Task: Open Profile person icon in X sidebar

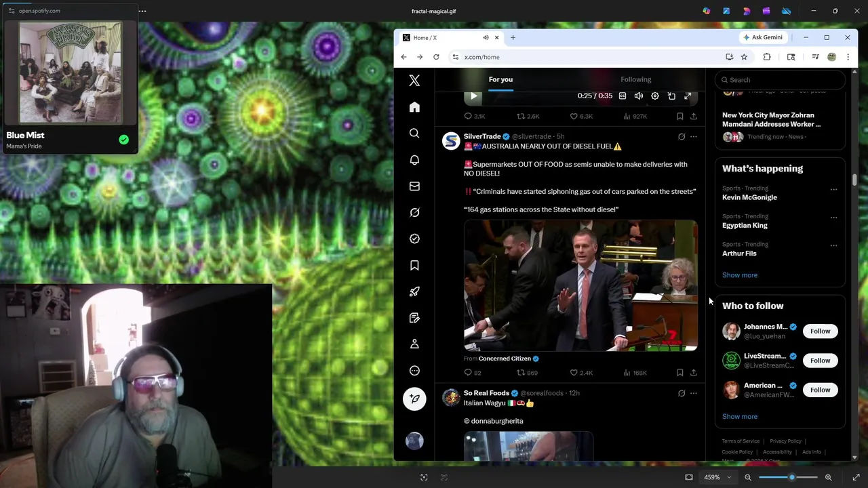Action: (414, 344)
